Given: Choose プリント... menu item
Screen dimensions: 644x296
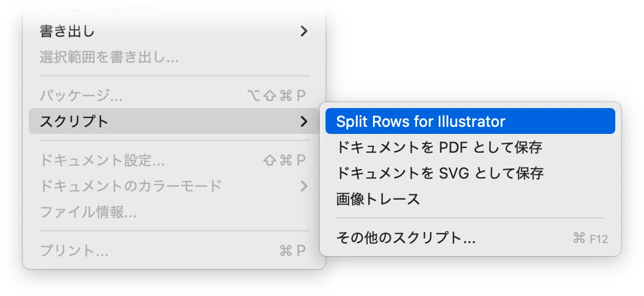Looking at the screenshot, I should coord(174,250).
